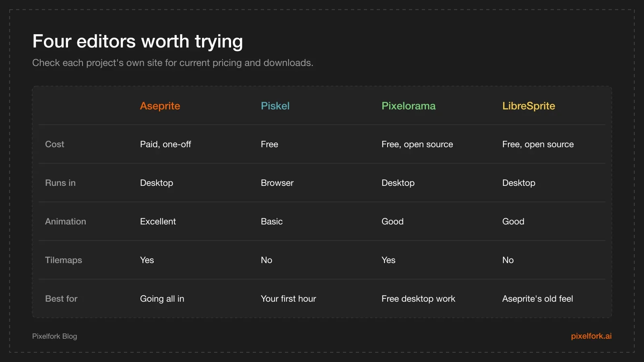644x362 pixels.
Task: Select LibreSprite's "Free, open source" cell
Action: point(538,144)
